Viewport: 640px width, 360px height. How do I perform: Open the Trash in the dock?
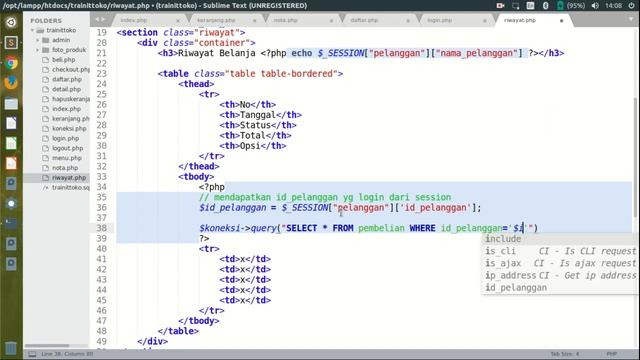click(x=11, y=348)
